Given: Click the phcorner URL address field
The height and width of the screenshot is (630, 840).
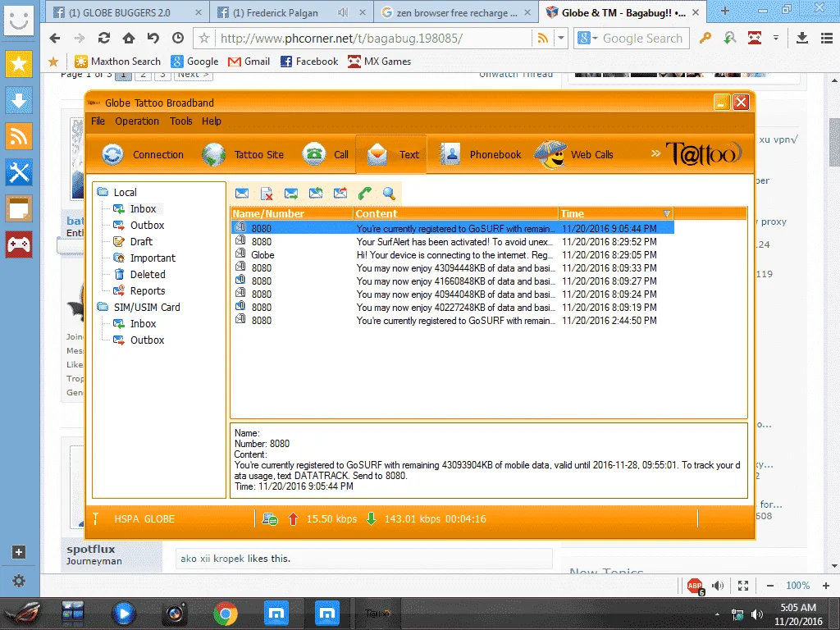Looking at the screenshot, I should click(x=373, y=38).
